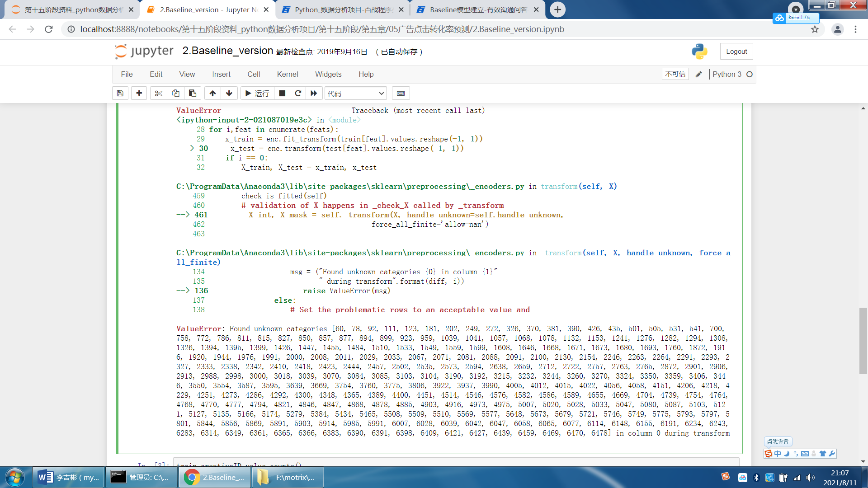Open a new browser tab

(x=558, y=9)
